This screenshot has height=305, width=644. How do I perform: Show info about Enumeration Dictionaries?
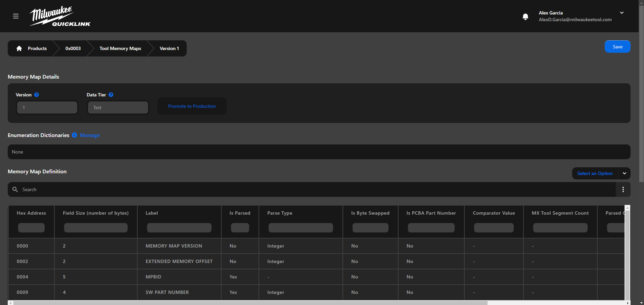75,135
